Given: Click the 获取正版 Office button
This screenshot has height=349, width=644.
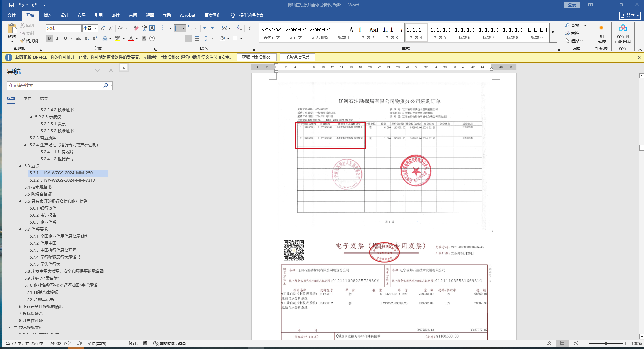Looking at the screenshot, I should click(256, 57).
